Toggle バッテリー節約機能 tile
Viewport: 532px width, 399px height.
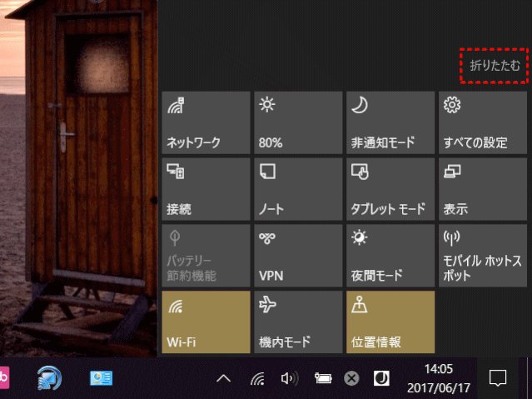tap(206, 256)
